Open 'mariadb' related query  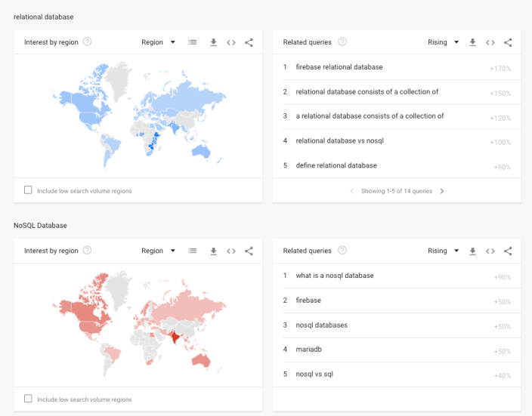pos(308,350)
